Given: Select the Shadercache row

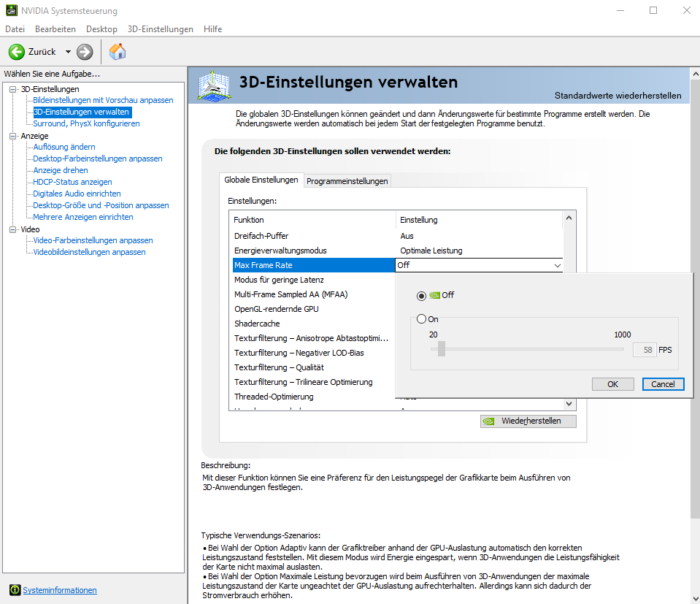Looking at the screenshot, I should click(314, 324).
